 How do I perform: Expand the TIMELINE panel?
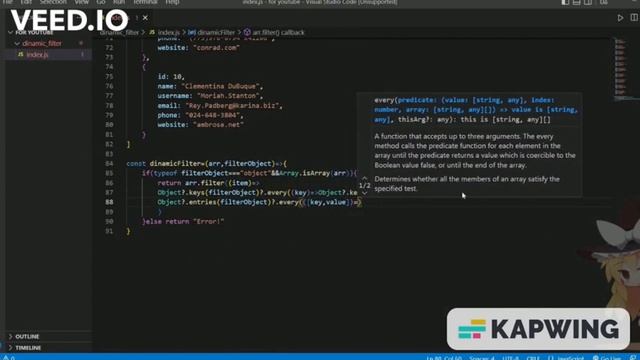[x=28, y=348]
